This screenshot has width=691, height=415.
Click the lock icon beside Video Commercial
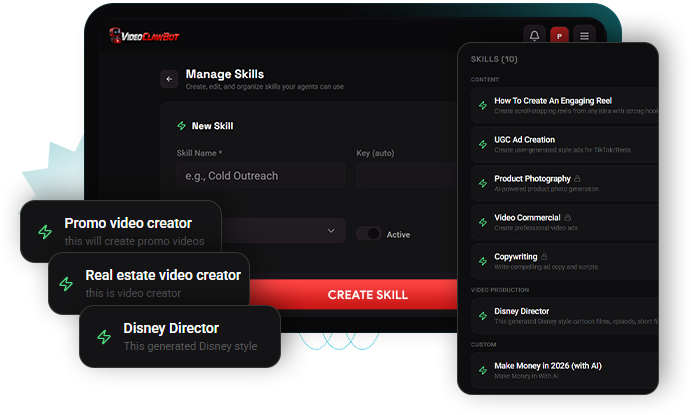(x=568, y=217)
